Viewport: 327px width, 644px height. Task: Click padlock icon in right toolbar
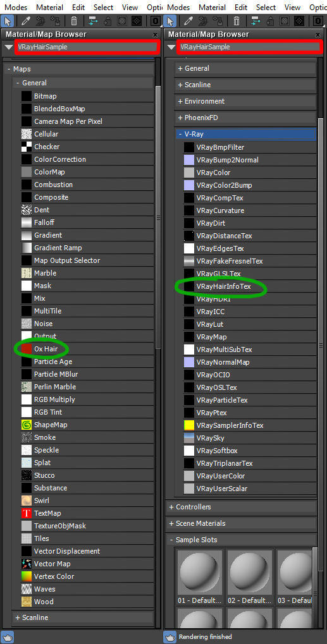click(271, 21)
